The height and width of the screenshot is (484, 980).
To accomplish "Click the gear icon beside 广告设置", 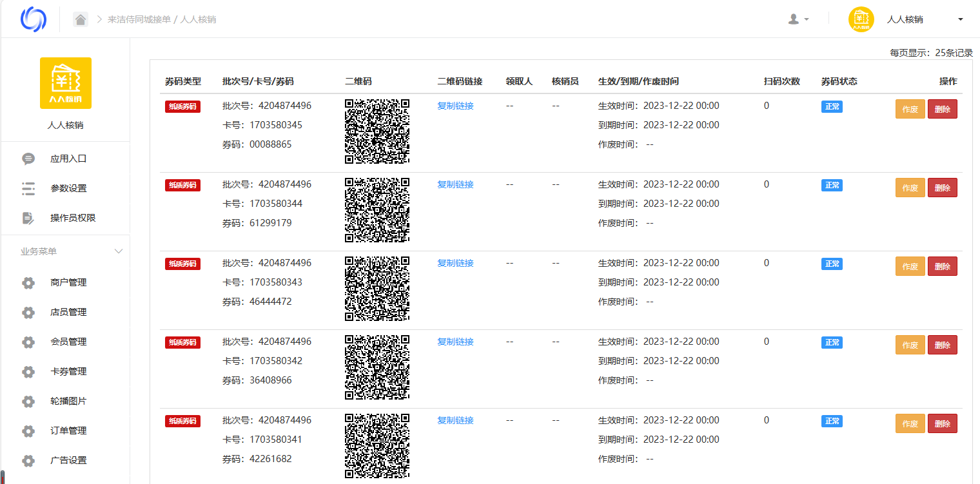I will coord(28,460).
